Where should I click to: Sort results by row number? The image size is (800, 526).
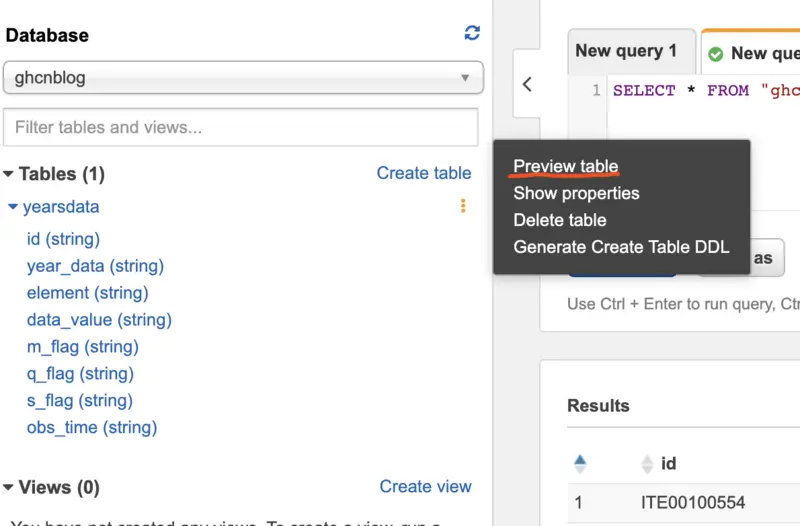580,463
